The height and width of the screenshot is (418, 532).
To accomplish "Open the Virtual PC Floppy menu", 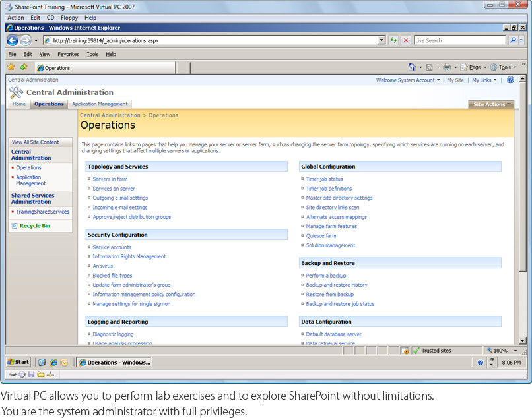I will point(69,18).
